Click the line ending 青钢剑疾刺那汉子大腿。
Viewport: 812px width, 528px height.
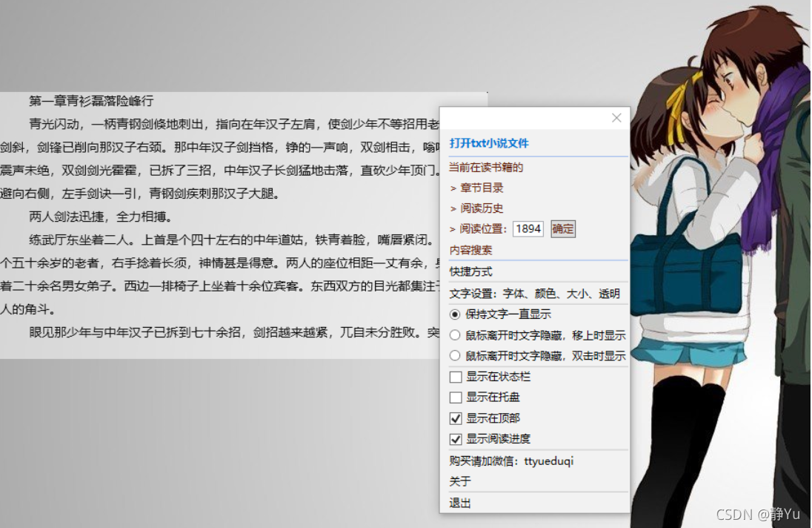click(x=140, y=194)
